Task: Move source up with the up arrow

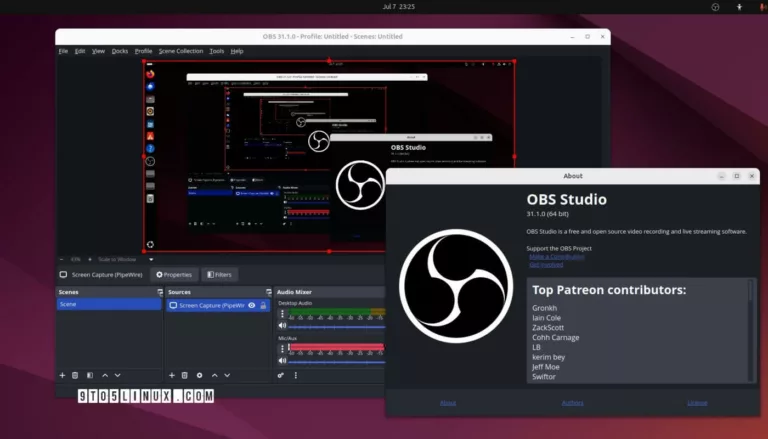Action: 215,375
